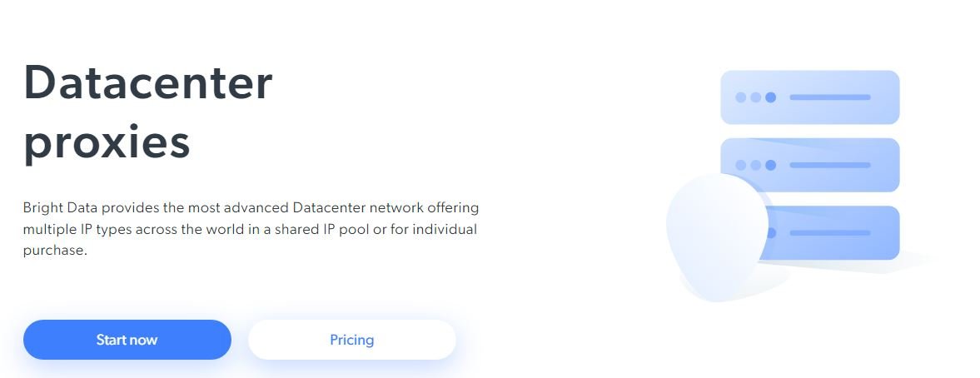The image size is (980, 378).
Task: Click the horizontal bar on top server
Action: (829, 97)
